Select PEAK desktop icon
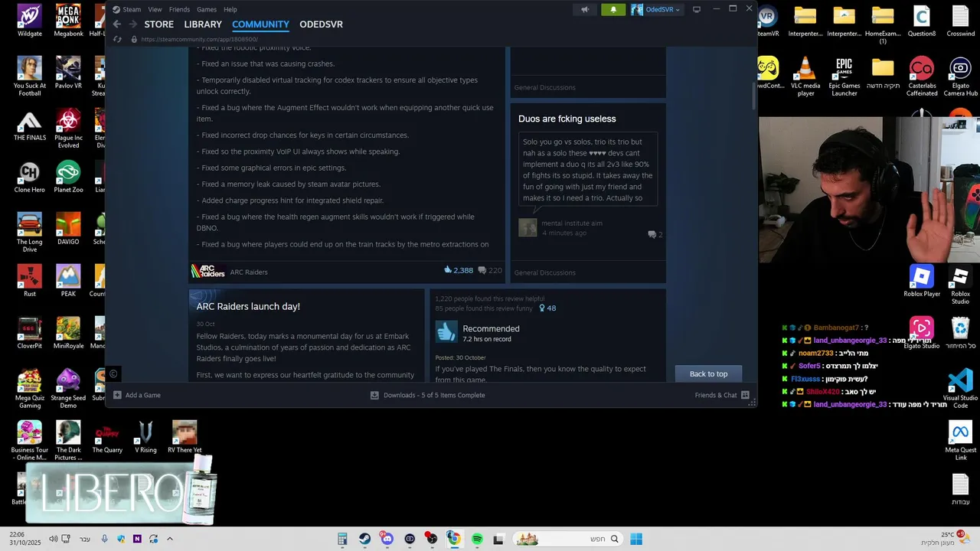980x551 pixels. [68, 281]
